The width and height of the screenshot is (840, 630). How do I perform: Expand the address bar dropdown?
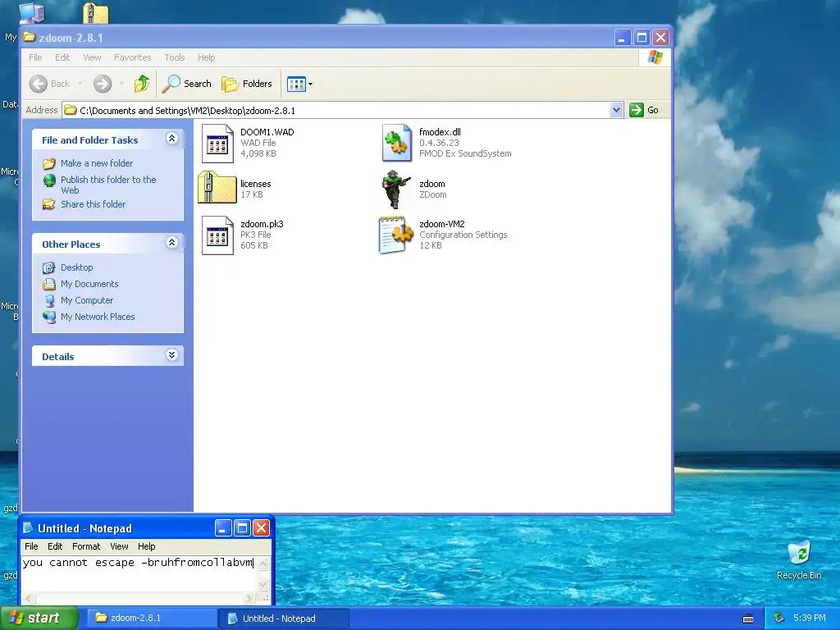616,110
